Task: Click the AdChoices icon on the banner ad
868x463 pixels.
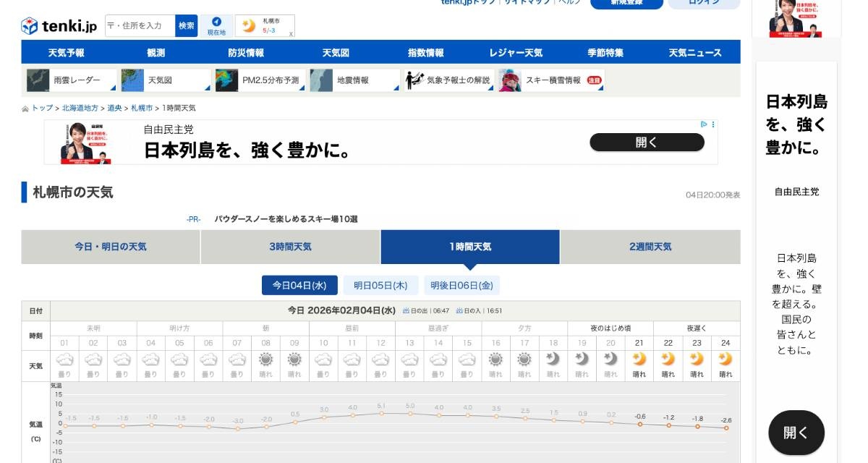Action: pyautogui.click(x=704, y=124)
